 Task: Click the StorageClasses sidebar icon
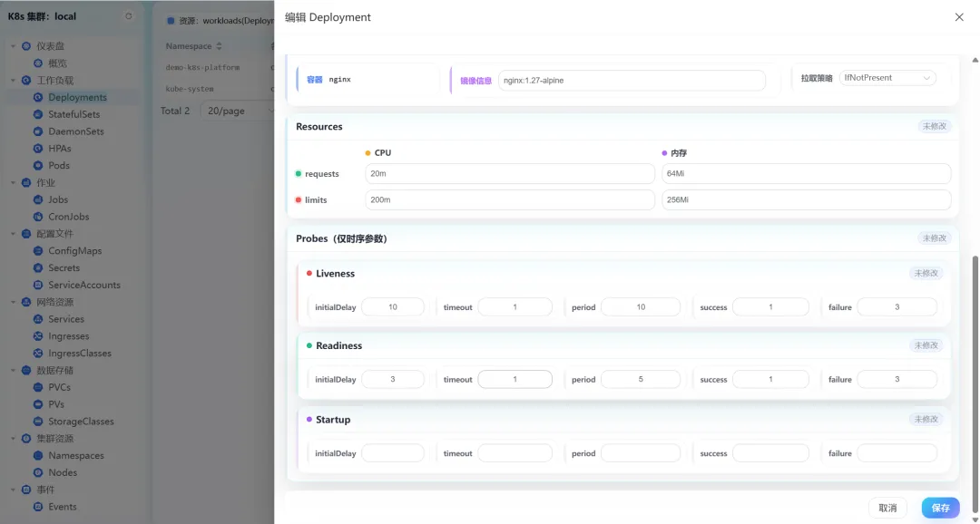click(38, 422)
